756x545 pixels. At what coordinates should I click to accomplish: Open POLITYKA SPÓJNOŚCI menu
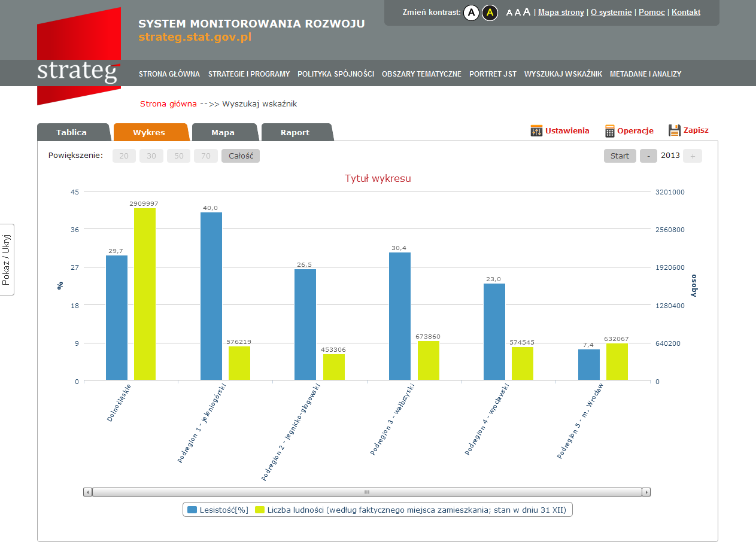(336, 74)
